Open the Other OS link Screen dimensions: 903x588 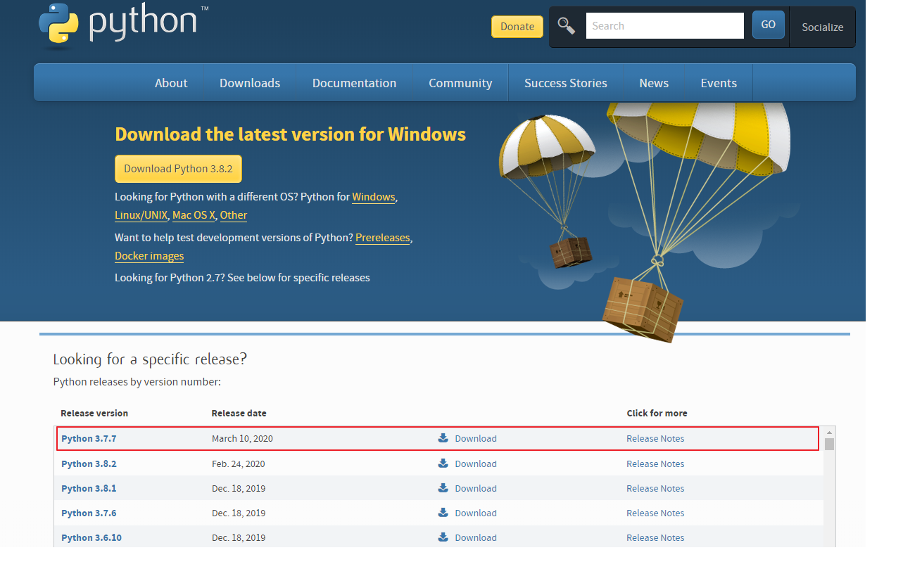pyautogui.click(x=234, y=215)
